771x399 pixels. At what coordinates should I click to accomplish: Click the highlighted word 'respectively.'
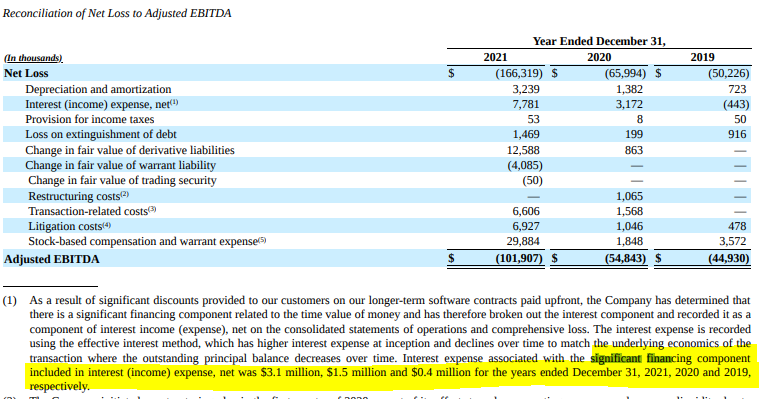(x=59, y=387)
